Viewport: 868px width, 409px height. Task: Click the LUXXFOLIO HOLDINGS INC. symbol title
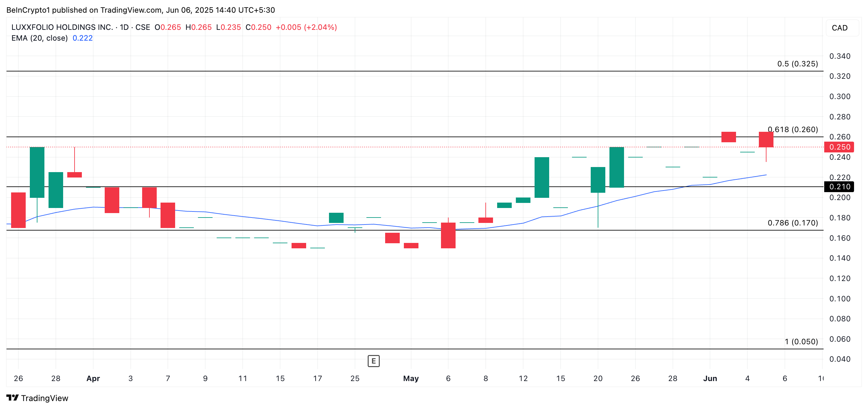pyautogui.click(x=62, y=27)
